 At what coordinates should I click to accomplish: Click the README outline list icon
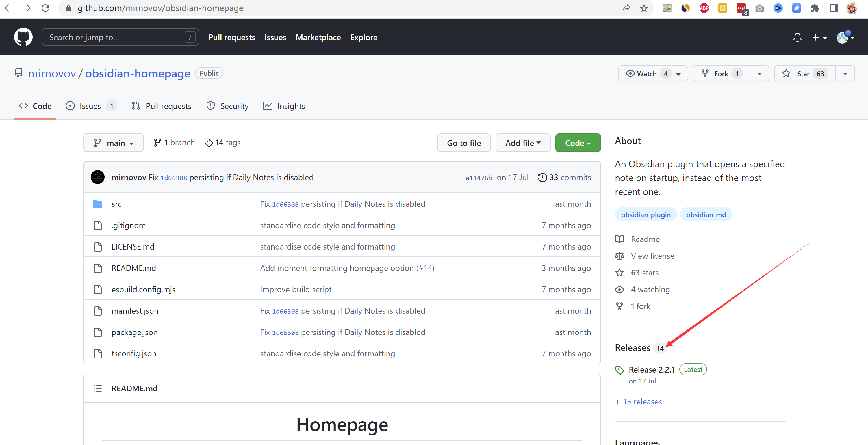pos(98,388)
